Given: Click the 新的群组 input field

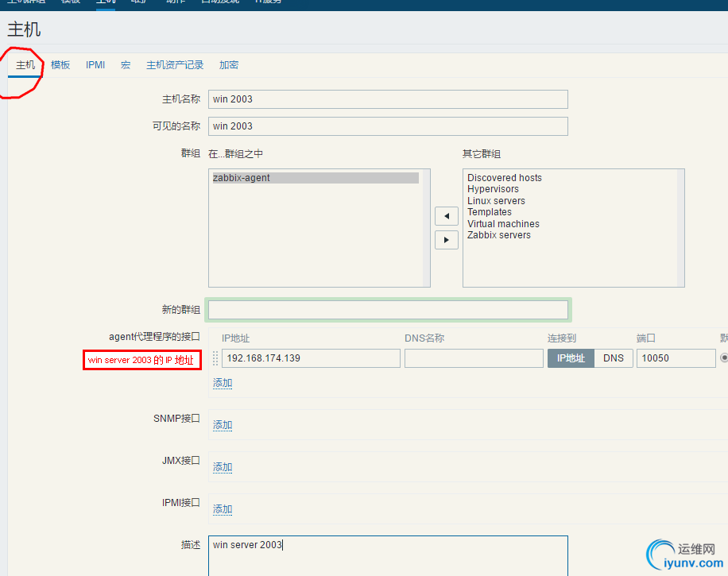Looking at the screenshot, I should click(x=388, y=310).
